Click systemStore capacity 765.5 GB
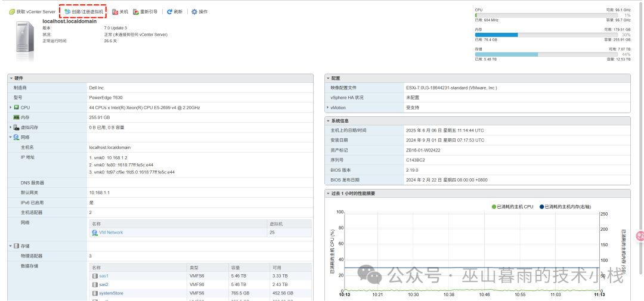Image resolution: width=644 pixels, height=301 pixels. click(241, 293)
